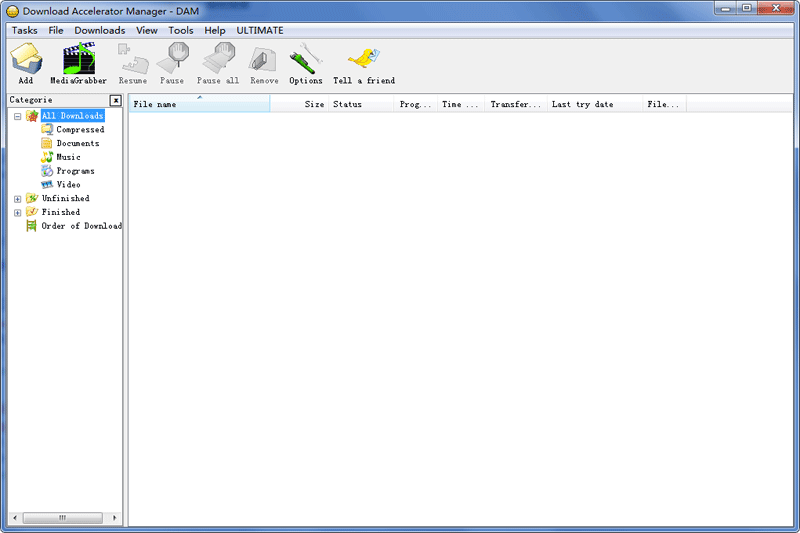Screen dimensions: 800x533
Task: Select the All Downloads category label
Action: coord(72,116)
